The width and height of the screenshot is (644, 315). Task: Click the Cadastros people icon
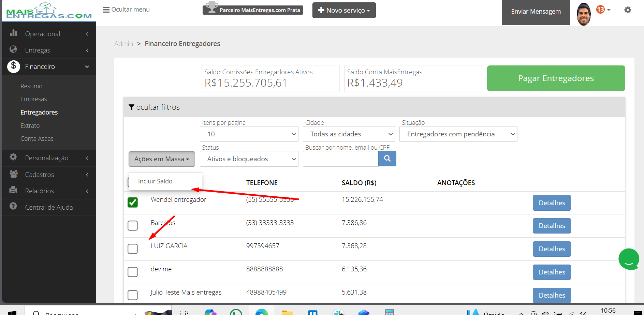[14, 174]
